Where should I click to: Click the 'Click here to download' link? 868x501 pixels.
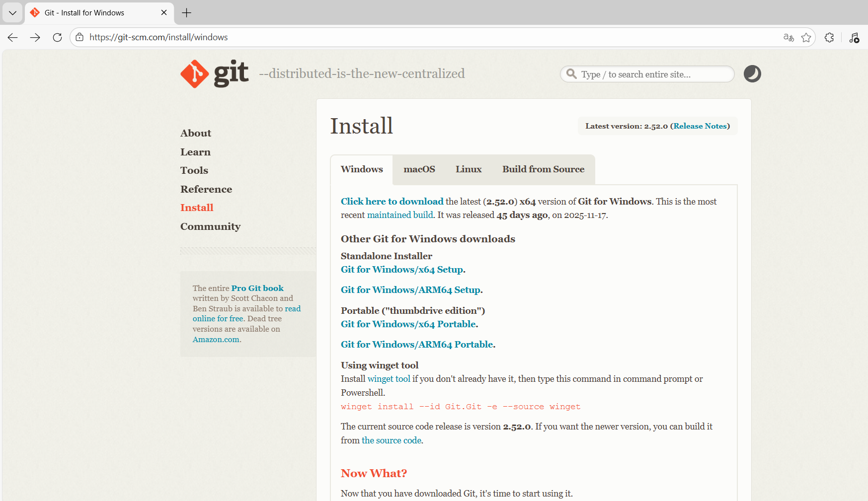click(x=392, y=202)
